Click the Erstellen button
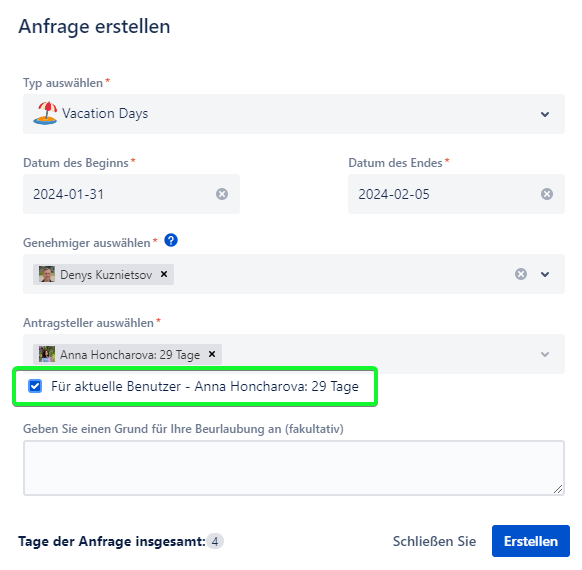Image resolution: width=582 pixels, height=570 pixels. [x=531, y=541]
